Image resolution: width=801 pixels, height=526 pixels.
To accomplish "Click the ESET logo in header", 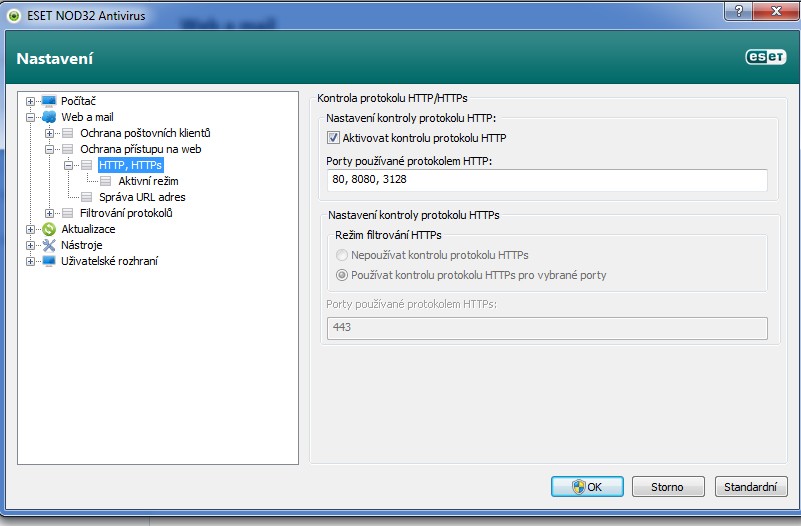I will (x=765, y=57).
